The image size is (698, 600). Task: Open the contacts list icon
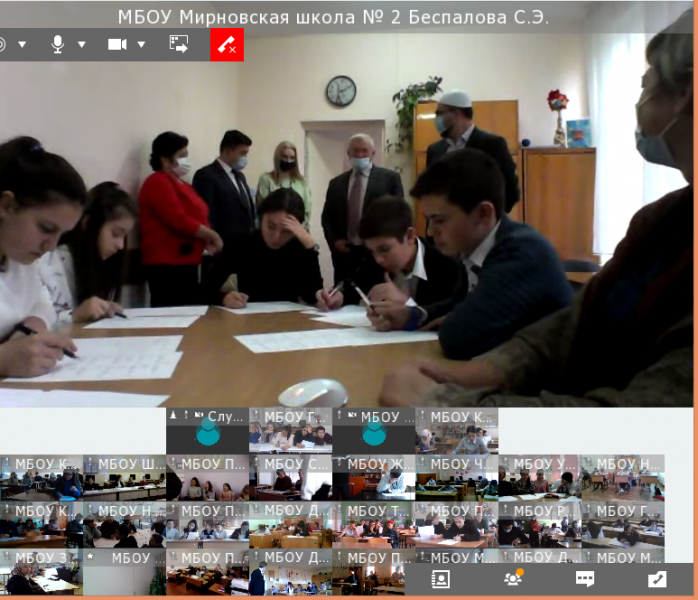[440, 579]
